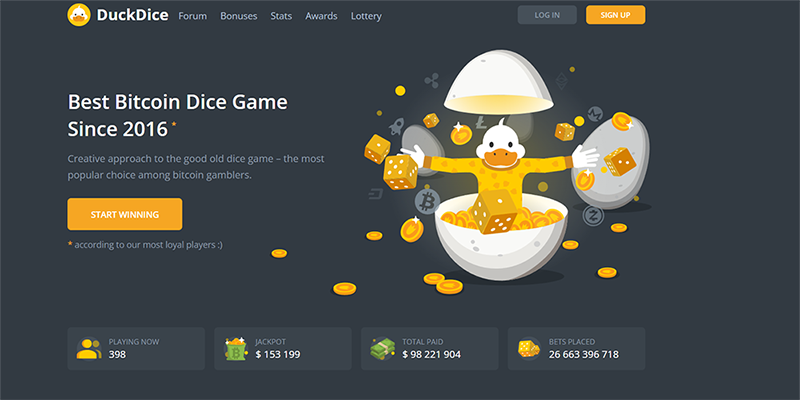
Task: Go to the Stats page
Action: 281,16
